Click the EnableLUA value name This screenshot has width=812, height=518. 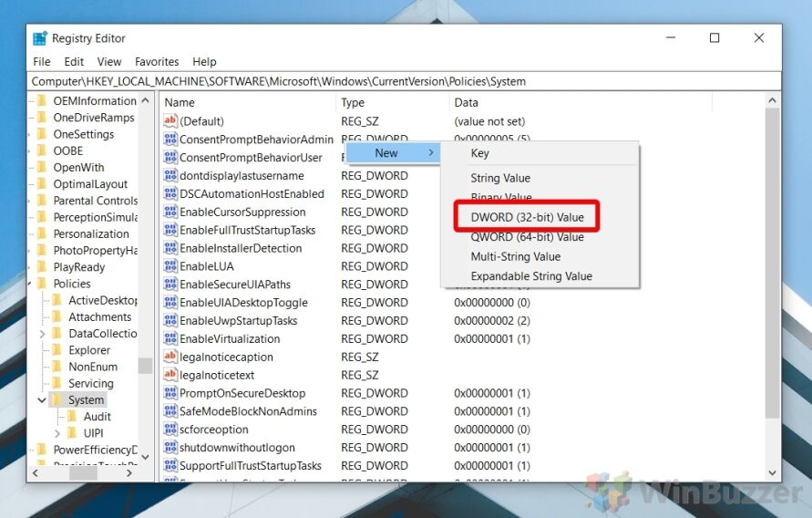tap(207, 266)
